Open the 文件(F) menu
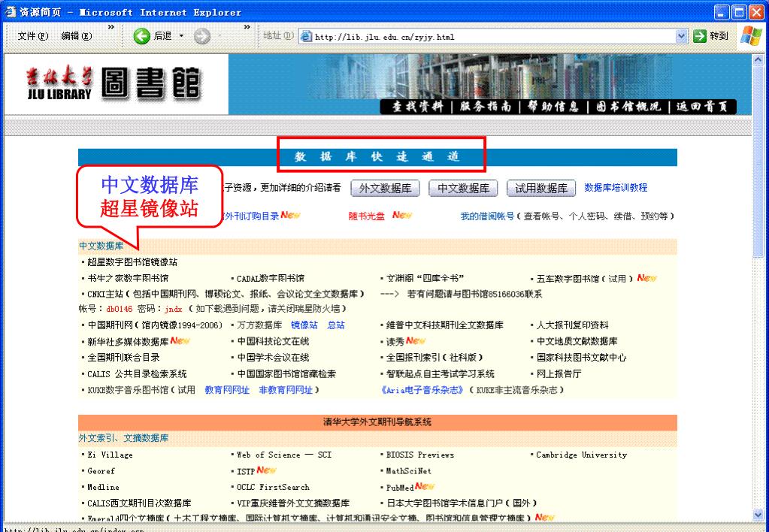Image resolution: width=769 pixels, height=532 pixels. pos(33,36)
